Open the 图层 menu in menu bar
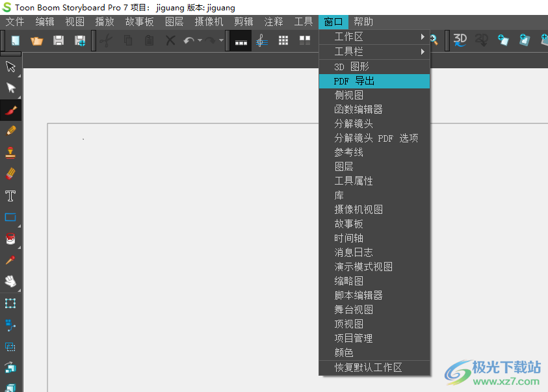Screen dimensions: 548x392 tap(174, 22)
